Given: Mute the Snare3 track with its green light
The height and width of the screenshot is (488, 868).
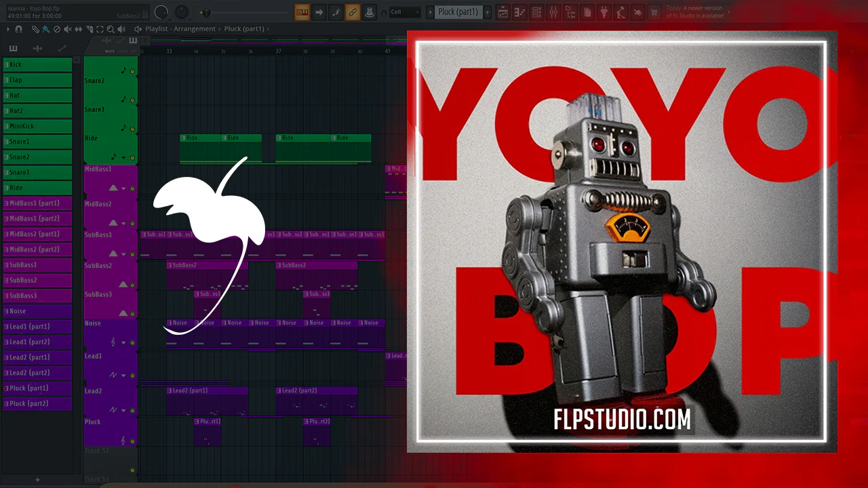Looking at the screenshot, I should coord(132,129).
